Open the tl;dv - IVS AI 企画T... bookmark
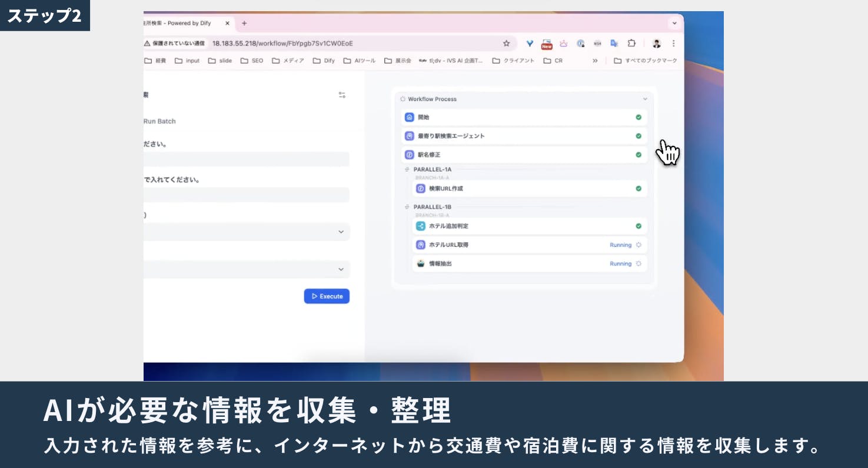The image size is (868, 468). tap(451, 61)
